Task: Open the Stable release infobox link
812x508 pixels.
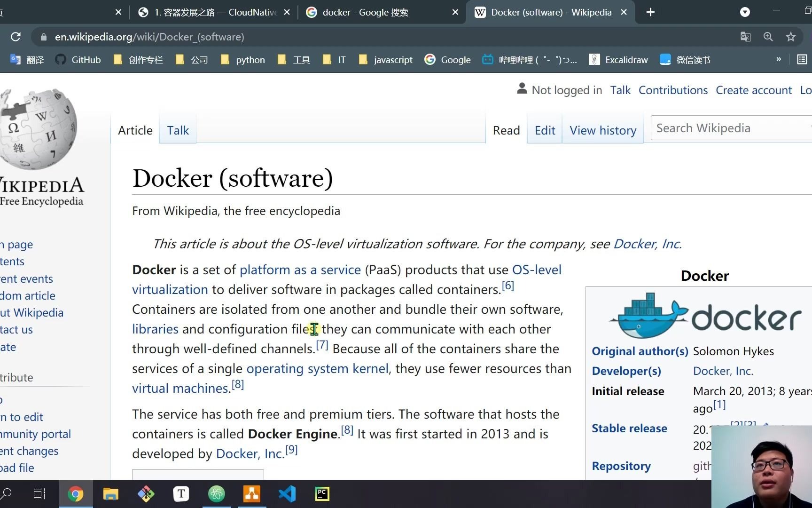Action: [629, 428]
